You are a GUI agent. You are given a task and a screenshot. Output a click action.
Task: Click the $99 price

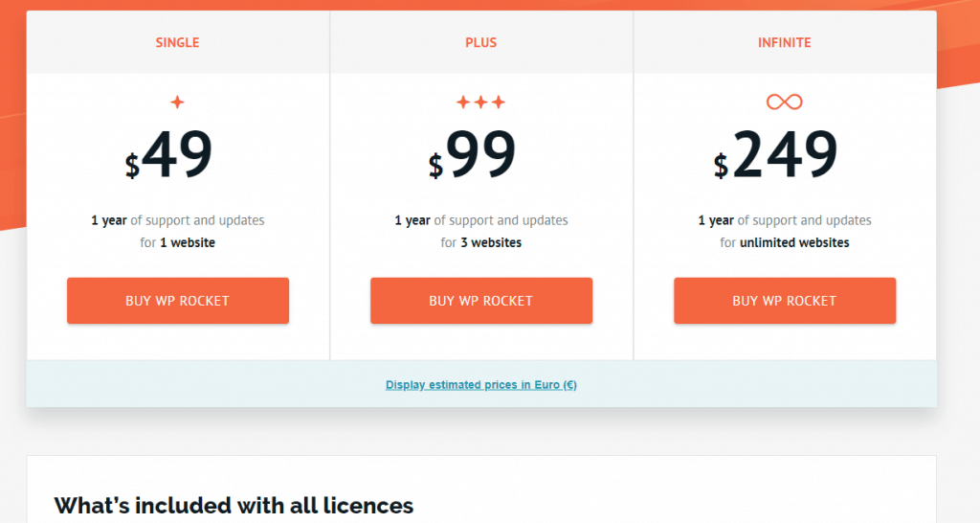point(473,154)
